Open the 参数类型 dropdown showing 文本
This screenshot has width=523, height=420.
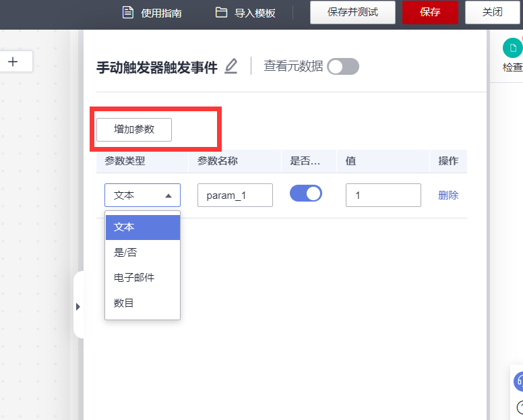142,195
